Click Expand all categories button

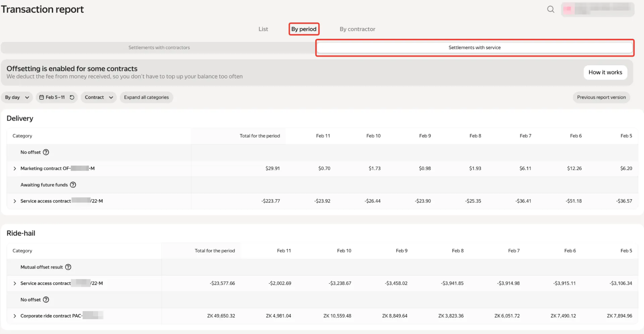[x=146, y=97]
